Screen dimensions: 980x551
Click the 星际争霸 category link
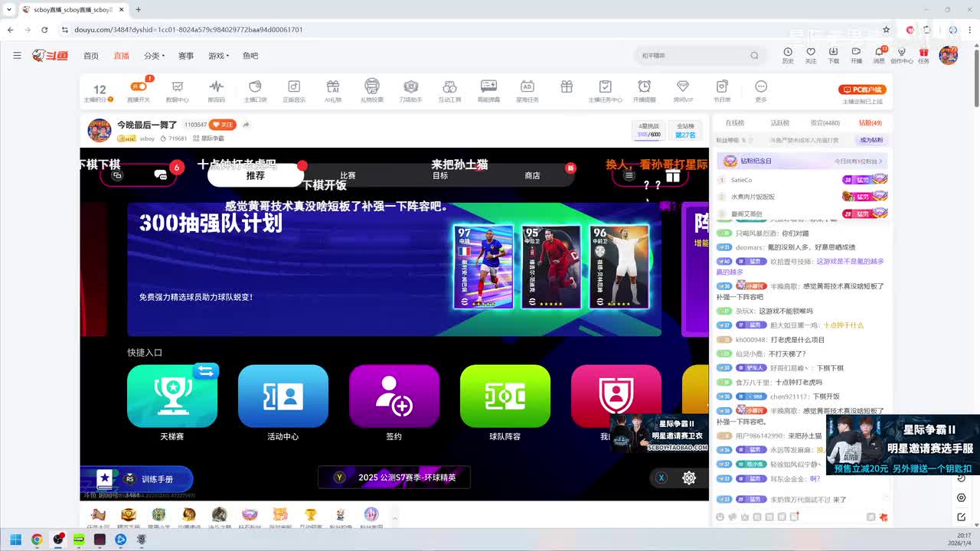[209, 139]
